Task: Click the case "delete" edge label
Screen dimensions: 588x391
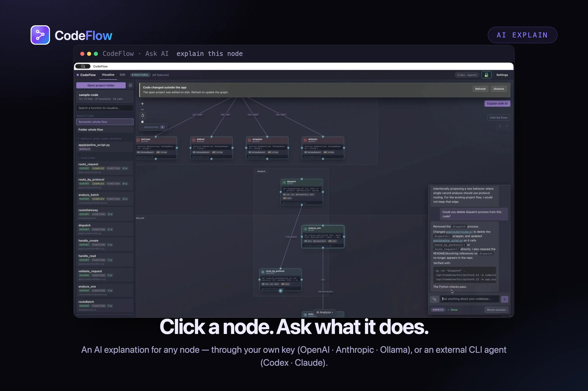Action: click(281, 114)
